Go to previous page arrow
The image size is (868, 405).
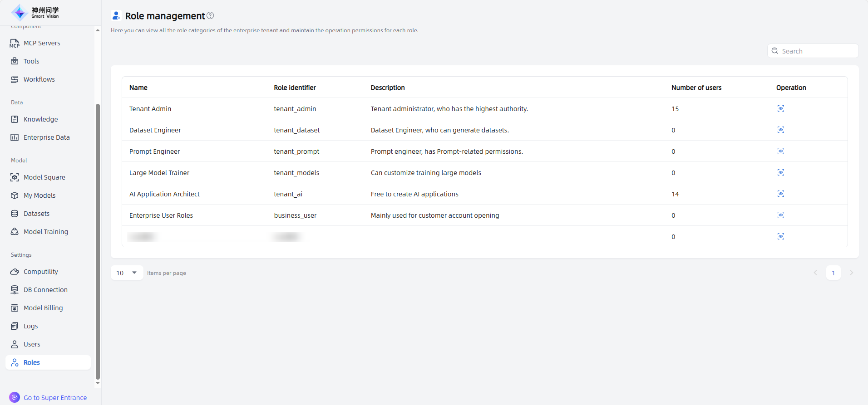[815, 273]
